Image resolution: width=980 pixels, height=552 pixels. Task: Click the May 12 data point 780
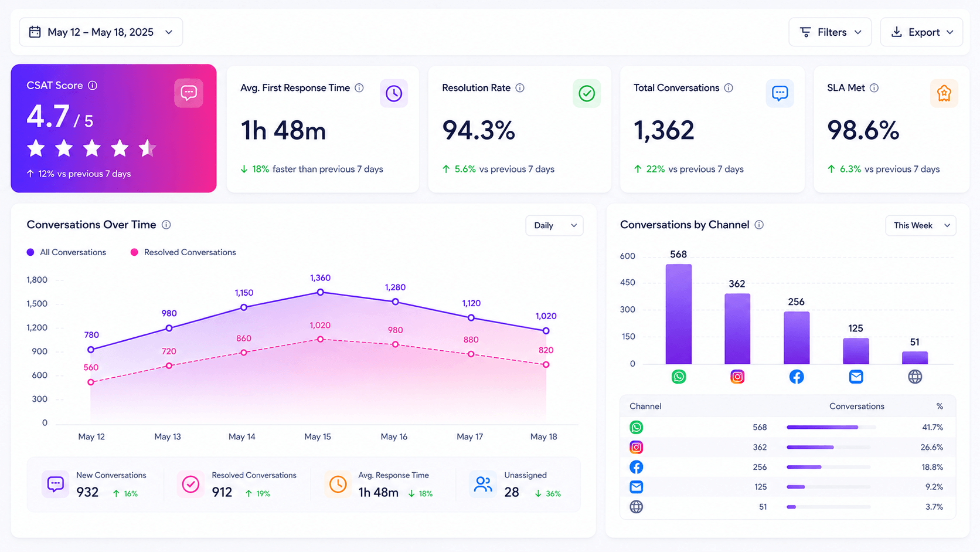point(91,350)
